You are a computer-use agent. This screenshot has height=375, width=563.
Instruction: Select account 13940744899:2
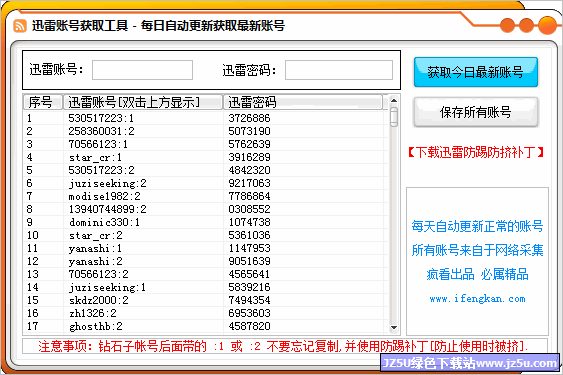107,209
